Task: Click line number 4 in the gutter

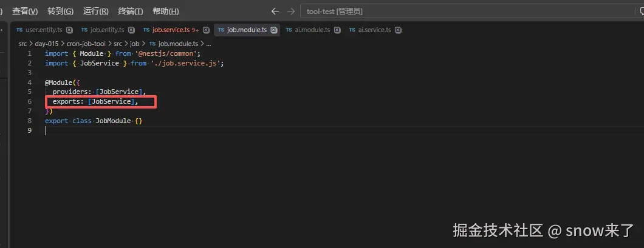Action: pos(29,82)
